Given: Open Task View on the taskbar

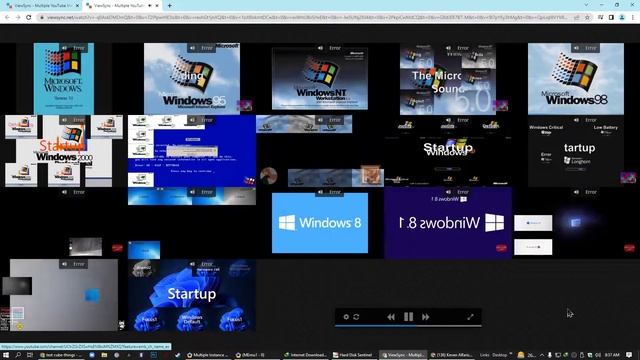Looking at the screenshot, I should (x=30, y=355).
